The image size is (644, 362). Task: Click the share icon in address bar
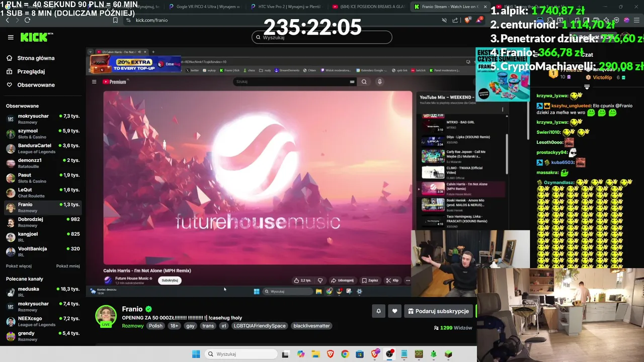[455, 20]
